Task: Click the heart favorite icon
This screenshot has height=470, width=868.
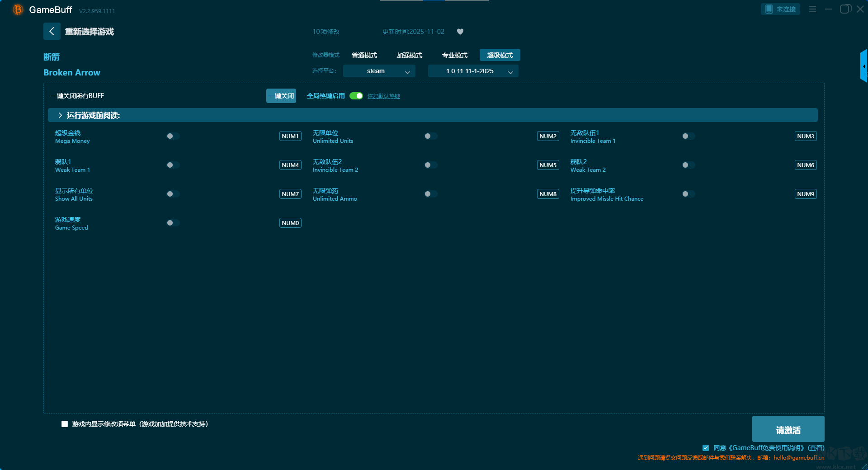Action: tap(460, 32)
